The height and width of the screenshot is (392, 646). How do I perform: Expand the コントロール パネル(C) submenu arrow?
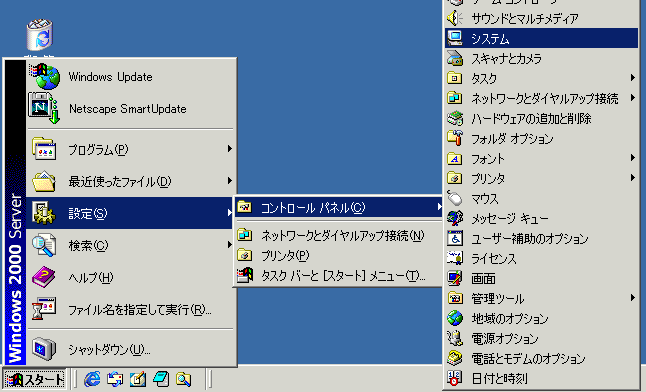(x=439, y=207)
